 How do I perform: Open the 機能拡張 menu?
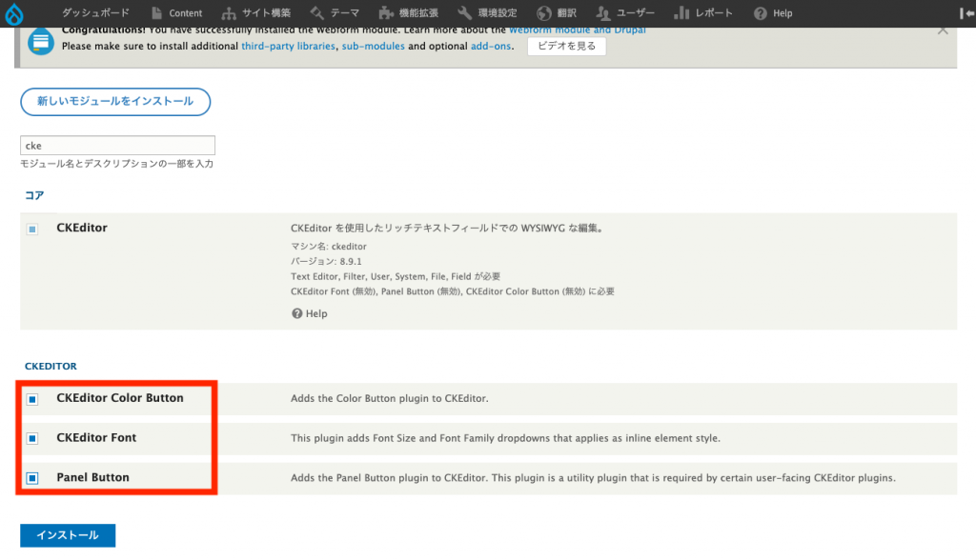tap(418, 13)
